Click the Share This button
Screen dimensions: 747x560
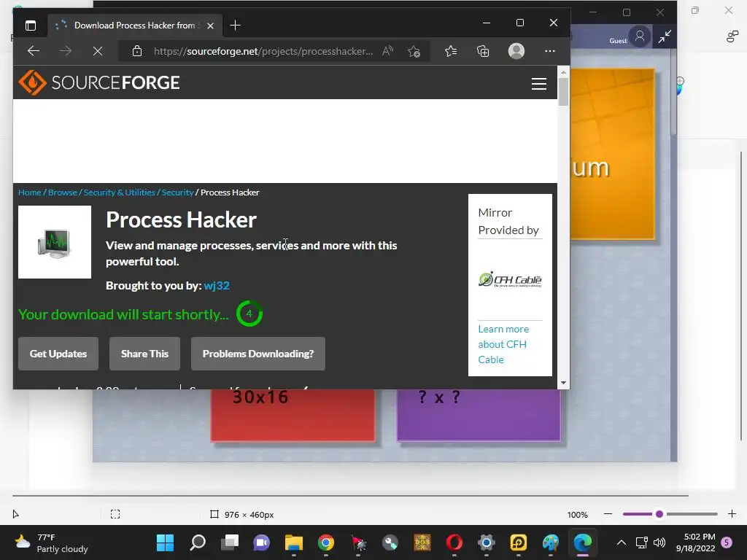(145, 354)
